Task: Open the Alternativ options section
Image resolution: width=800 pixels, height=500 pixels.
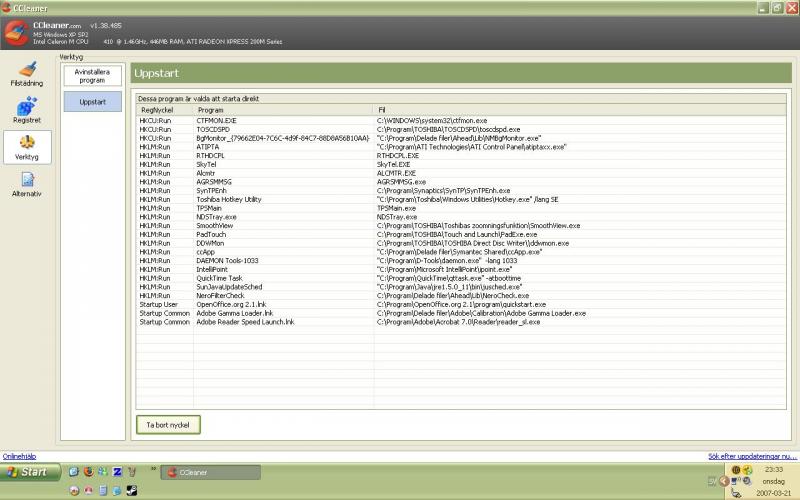Action: 27,185
